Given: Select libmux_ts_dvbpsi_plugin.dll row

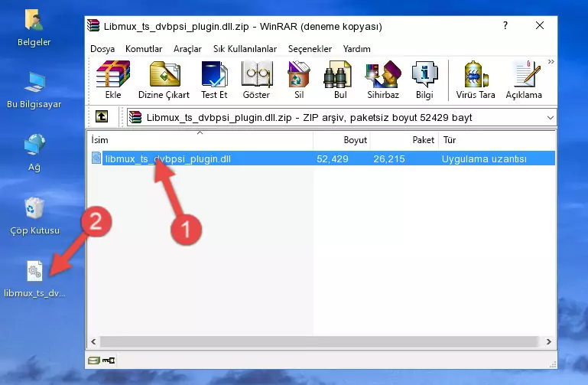Looking at the screenshot, I should (x=323, y=158).
